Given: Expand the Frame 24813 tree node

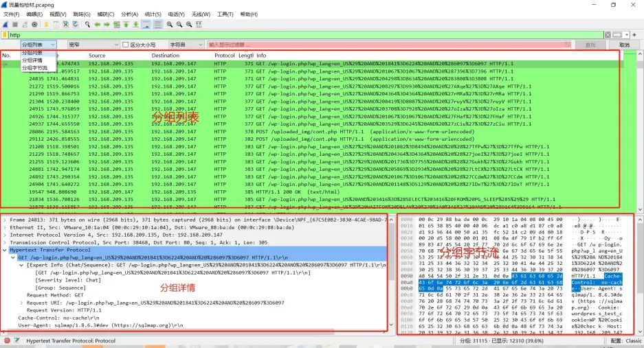Looking at the screenshot, I should tap(5, 220).
